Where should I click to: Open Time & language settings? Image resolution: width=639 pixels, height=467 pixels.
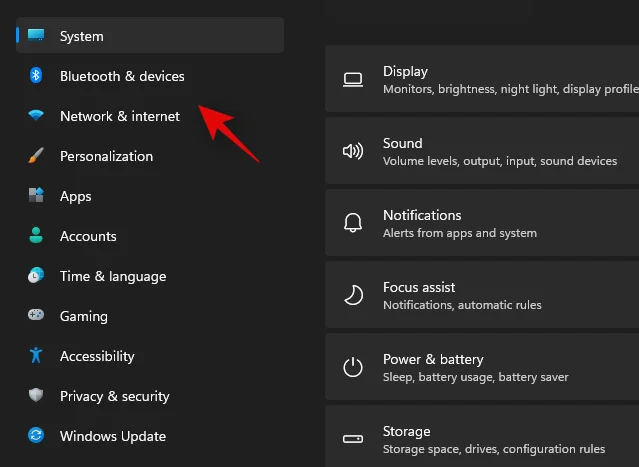(113, 276)
